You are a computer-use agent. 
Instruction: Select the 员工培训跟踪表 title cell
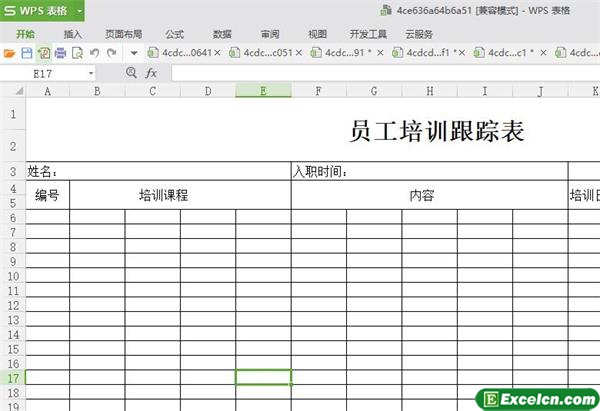pyautogui.click(x=437, y=132)
